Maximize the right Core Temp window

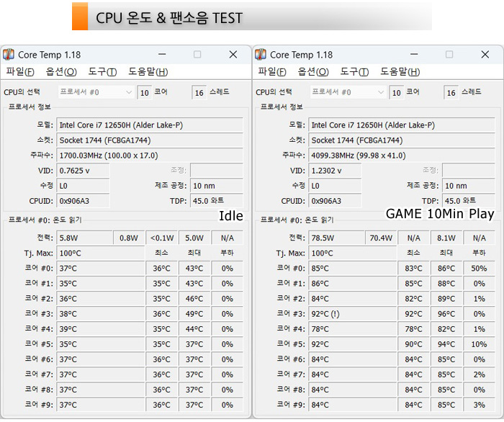click(449, 55)
